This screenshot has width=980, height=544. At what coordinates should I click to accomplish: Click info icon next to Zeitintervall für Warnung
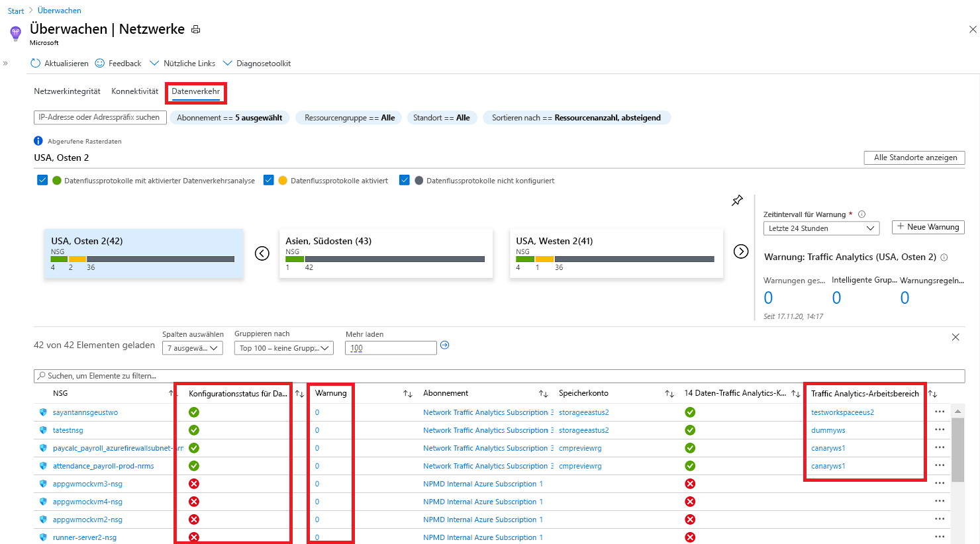pyautogui.click(x=861, y=214)
